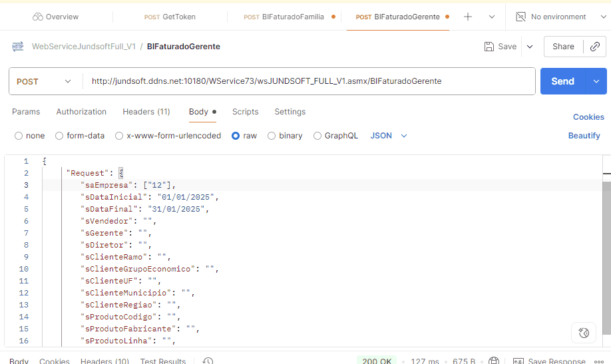The height and width of the screenshot is (364, 611).
Task: Open the JSON format dropdown
Action: point(389,136)
